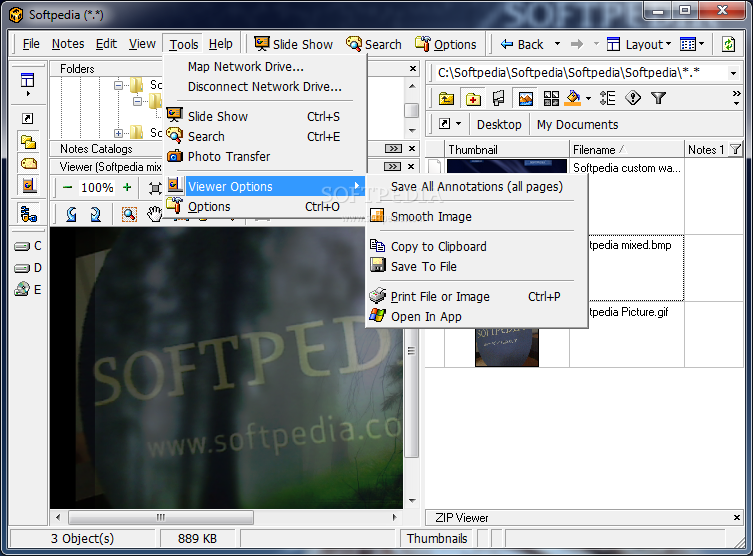Open the View menu
The width and height of the screenshot is (753, 556).
(142, 44)
